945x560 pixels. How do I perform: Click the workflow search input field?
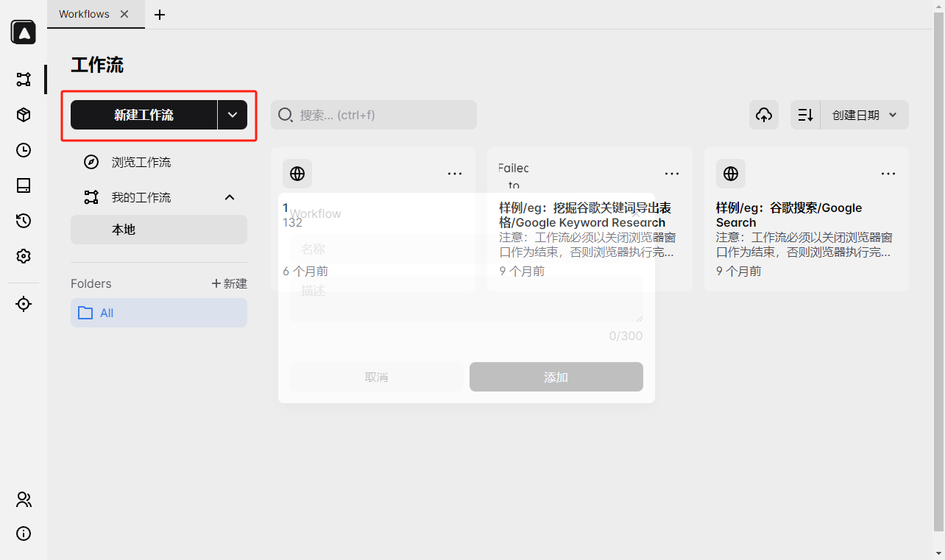[383, 115]
